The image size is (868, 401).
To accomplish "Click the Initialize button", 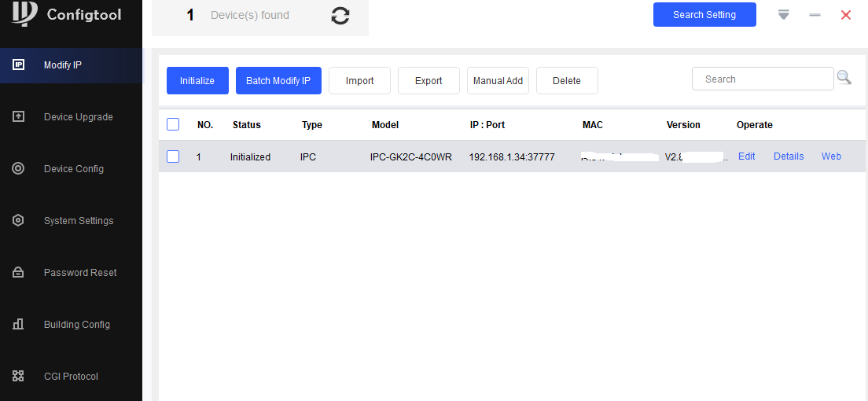I will click(197, 80).
